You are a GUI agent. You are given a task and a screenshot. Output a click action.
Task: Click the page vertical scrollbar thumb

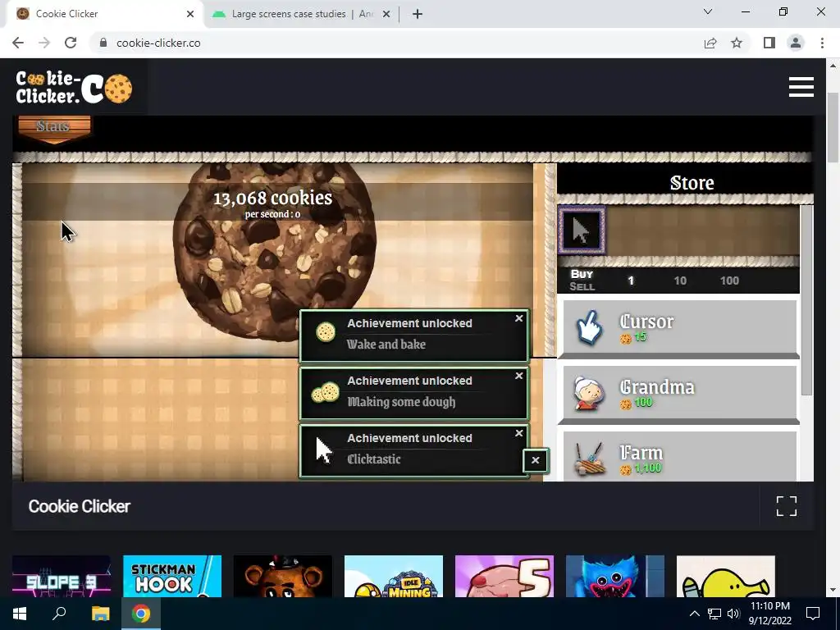click(x=833, y=126)
